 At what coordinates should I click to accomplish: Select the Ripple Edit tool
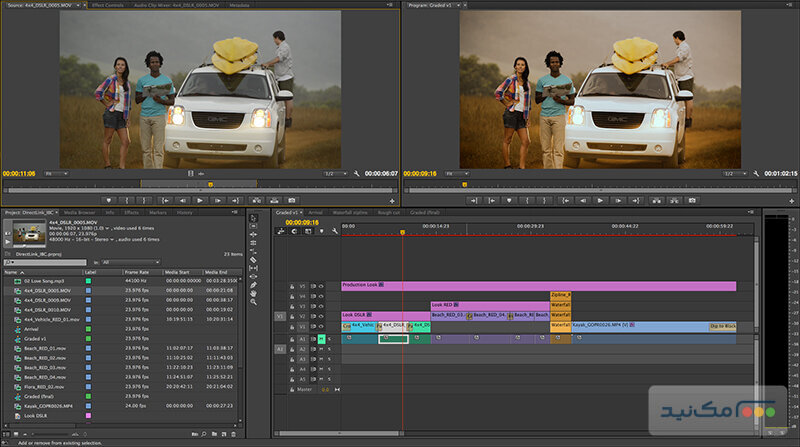[253, 235]
